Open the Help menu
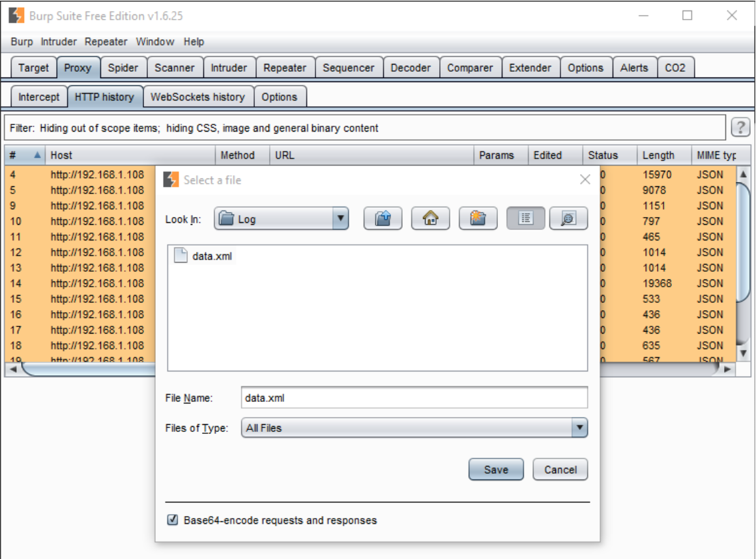 (x=194, y=42)
